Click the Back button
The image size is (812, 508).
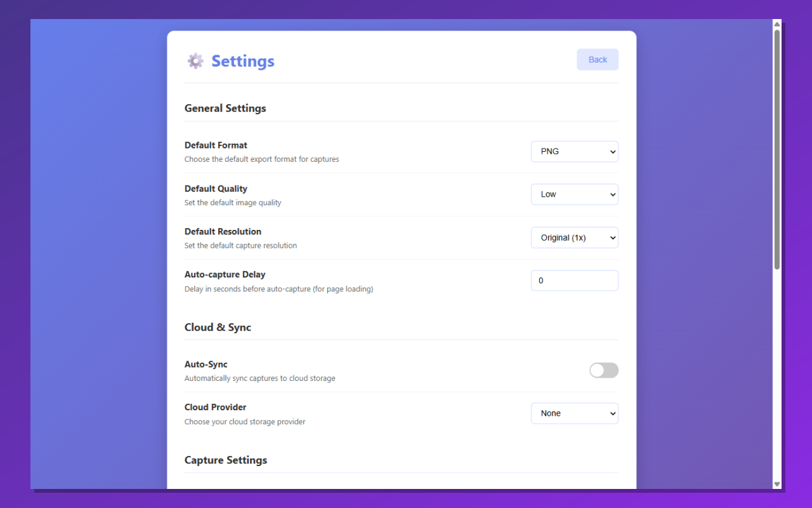[597, 59]
